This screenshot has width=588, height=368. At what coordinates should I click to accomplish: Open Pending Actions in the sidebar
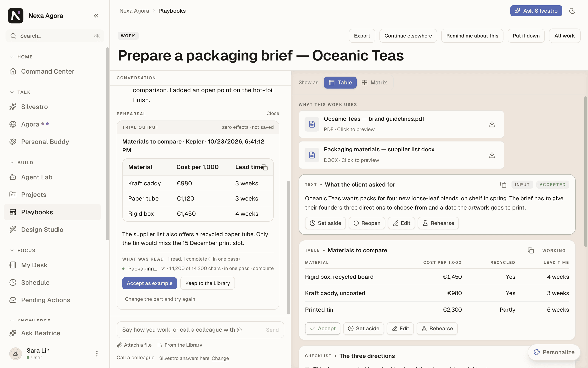pyautogui.click(x=52, y=300)
